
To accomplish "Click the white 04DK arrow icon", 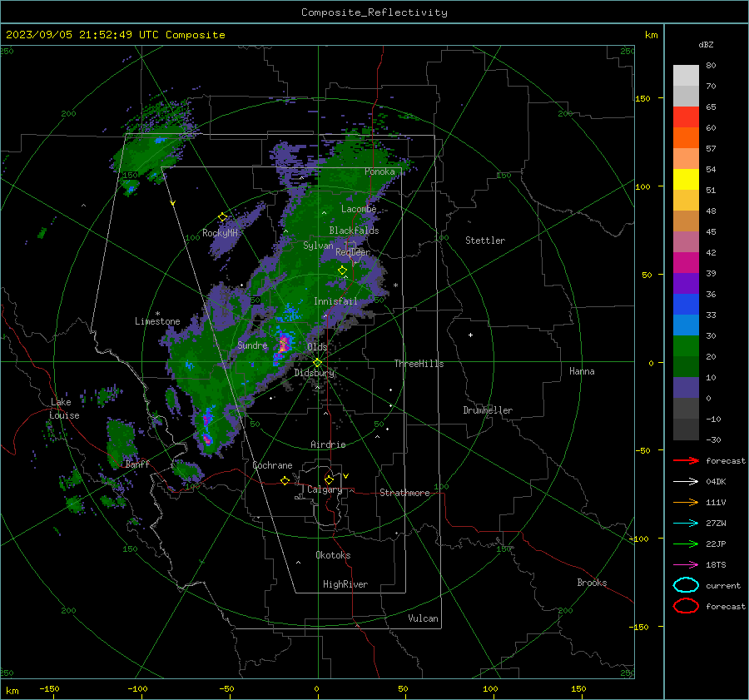I will (686, 482).
